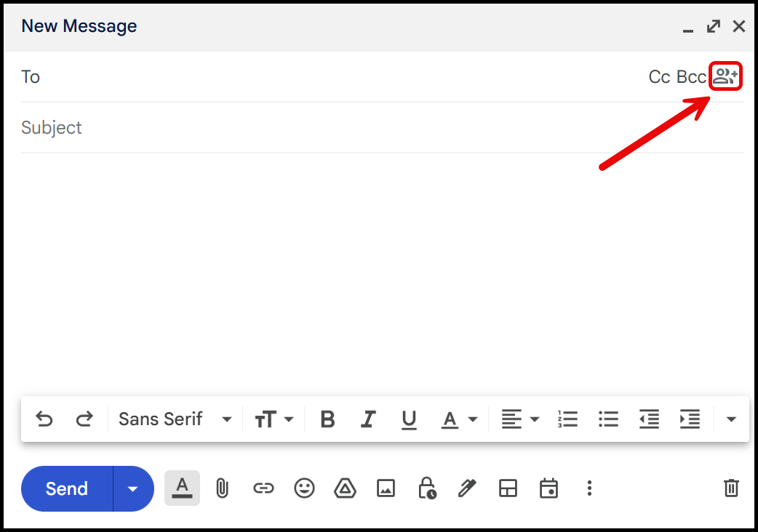This screenshot has height=532, width=758.
Task: Click in the message body area
Action: click(x=383, y=275)
